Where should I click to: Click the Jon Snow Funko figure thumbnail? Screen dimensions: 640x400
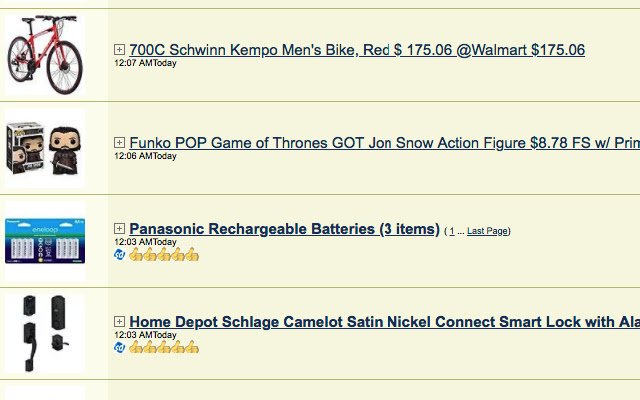[x=45, y=148]
